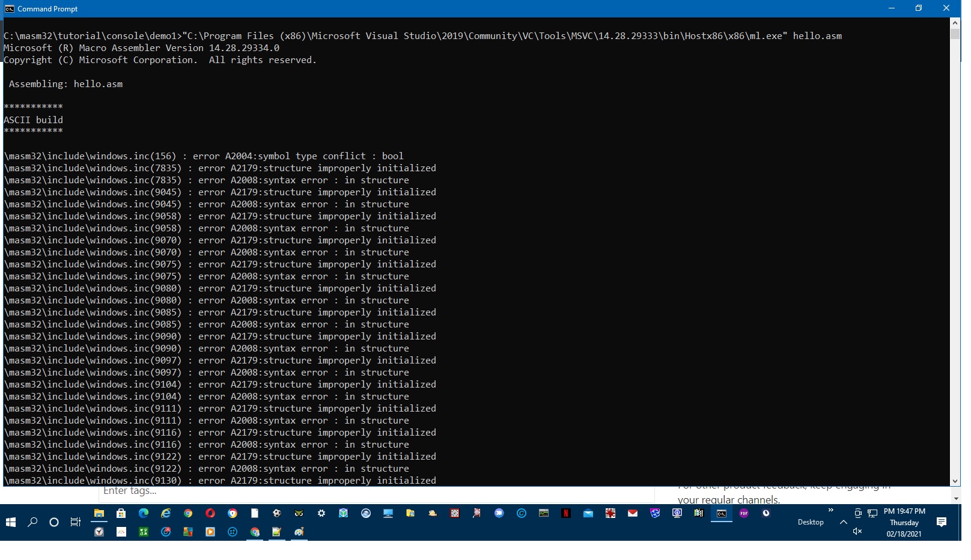Open the red Gmail envelope on the taskbar
Screen dimensions: 971x560
point(633,513)
